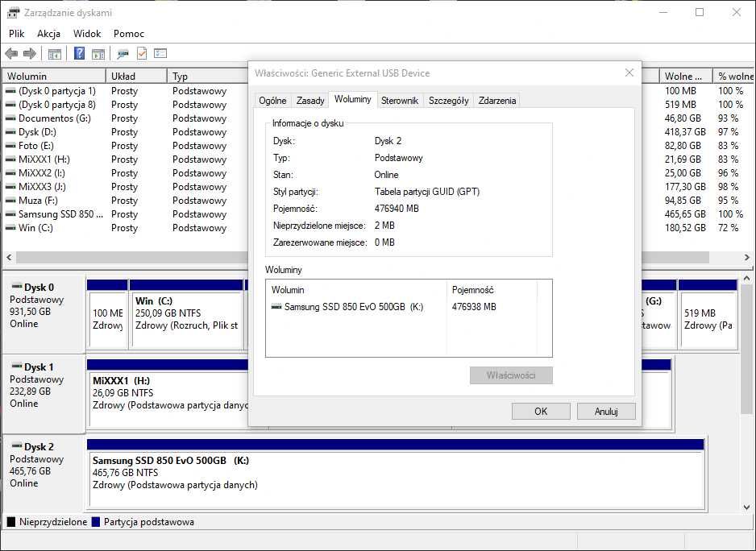Open the Zdarzenia tab
The width and height of the screenshot is (756, 551).
click(x=497, y=100)
